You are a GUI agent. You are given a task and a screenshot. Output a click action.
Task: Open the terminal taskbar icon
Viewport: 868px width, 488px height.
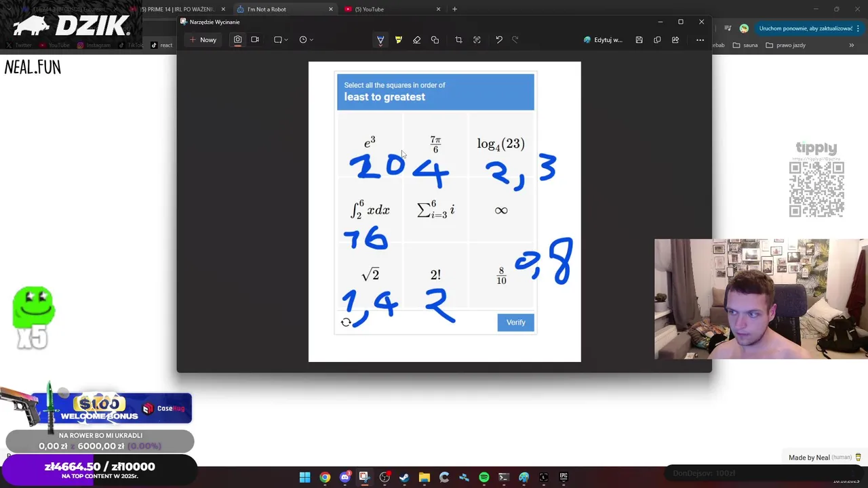[503, 477]
